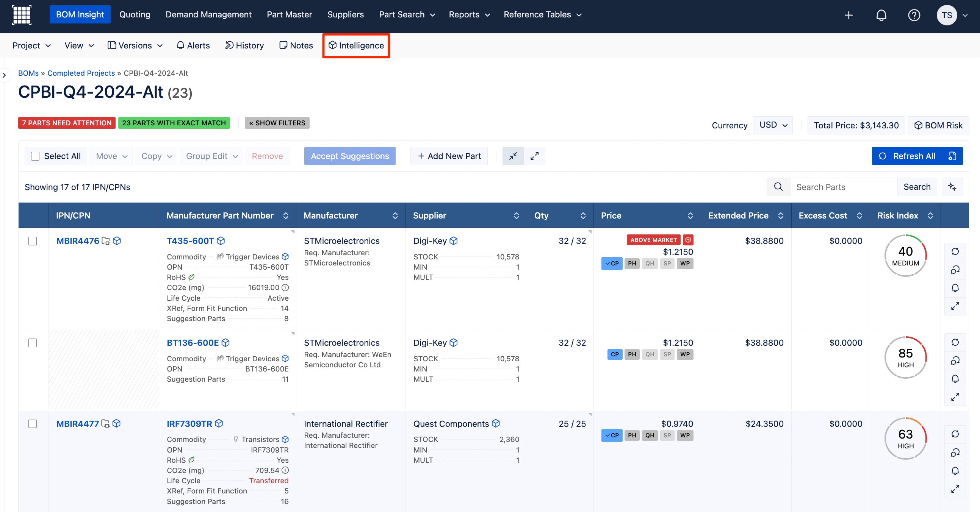Click the alert bell icon in BT136-600E row
Screen dimensions: 980x512
955,379
